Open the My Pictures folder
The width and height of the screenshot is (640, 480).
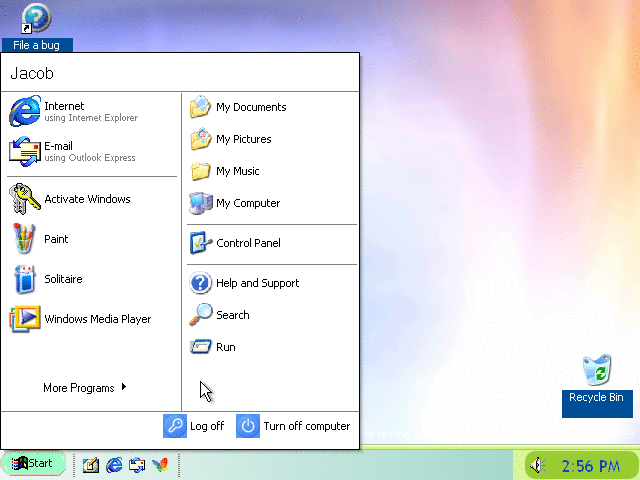click(x=272, y=139)
